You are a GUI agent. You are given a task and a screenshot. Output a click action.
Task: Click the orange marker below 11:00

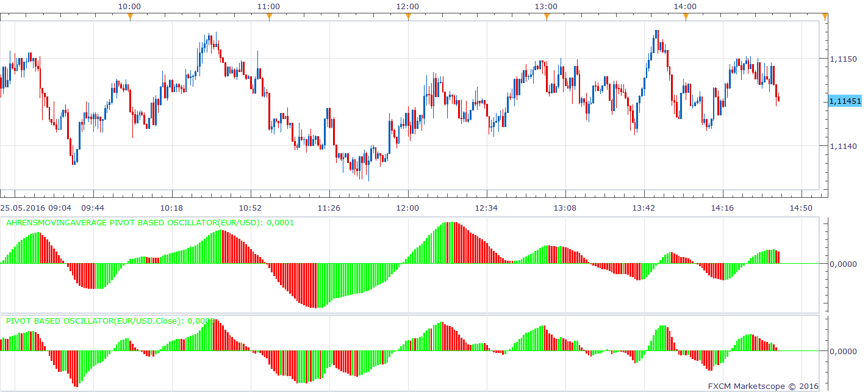click(269, 17)
